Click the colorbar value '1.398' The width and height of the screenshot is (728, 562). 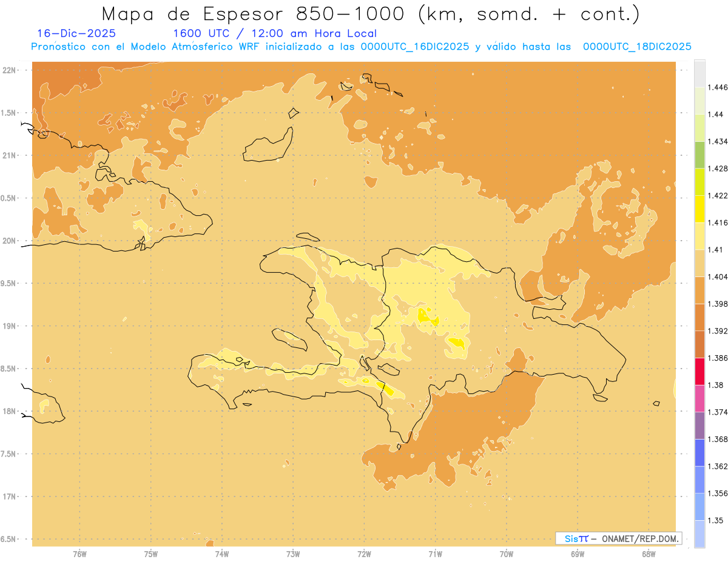(x=718, y=304)
